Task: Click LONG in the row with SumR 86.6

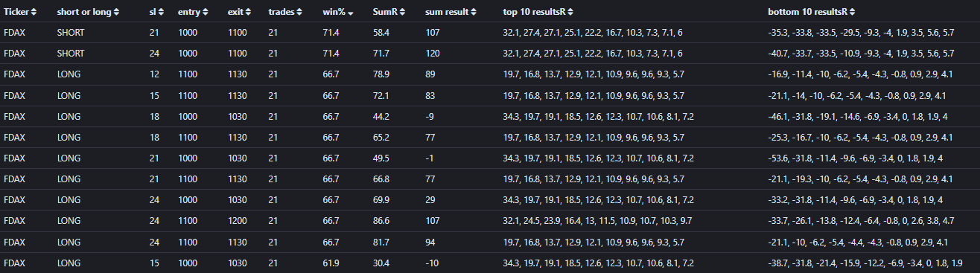Action: point(69,220)
